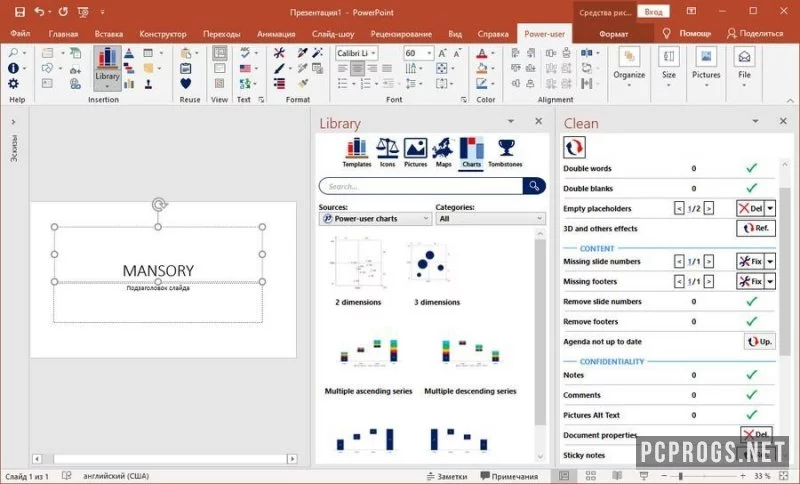This screenshot has width=800, height=484.
Task: Toggle align text left
Action: tap(342, 68)
